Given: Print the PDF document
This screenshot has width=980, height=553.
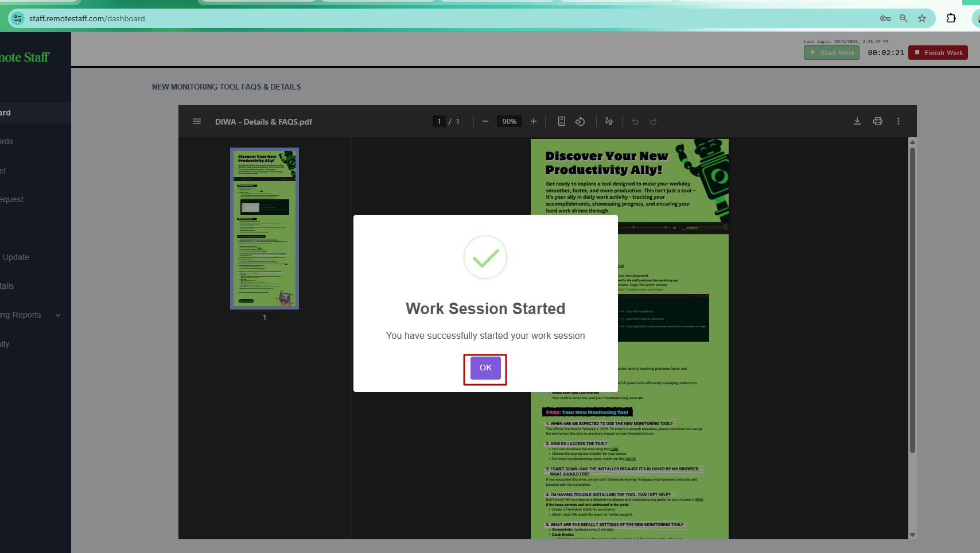Looking at the screenshot, I should tap(878, 121).
